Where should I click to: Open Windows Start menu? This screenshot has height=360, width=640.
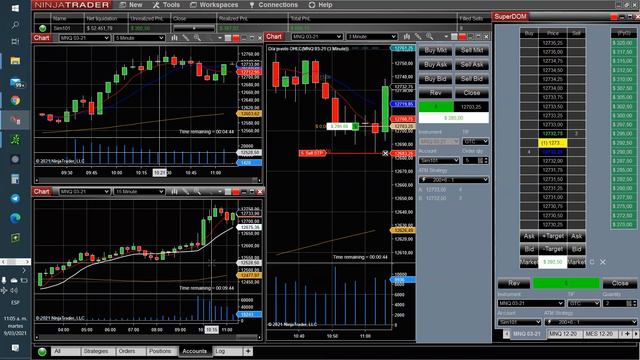tap(15, 8)
